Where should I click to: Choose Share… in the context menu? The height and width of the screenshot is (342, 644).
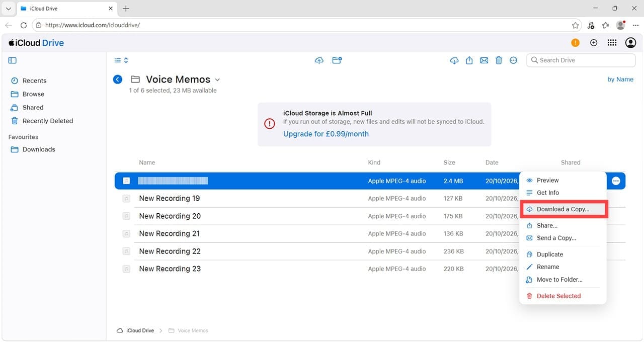547,226
